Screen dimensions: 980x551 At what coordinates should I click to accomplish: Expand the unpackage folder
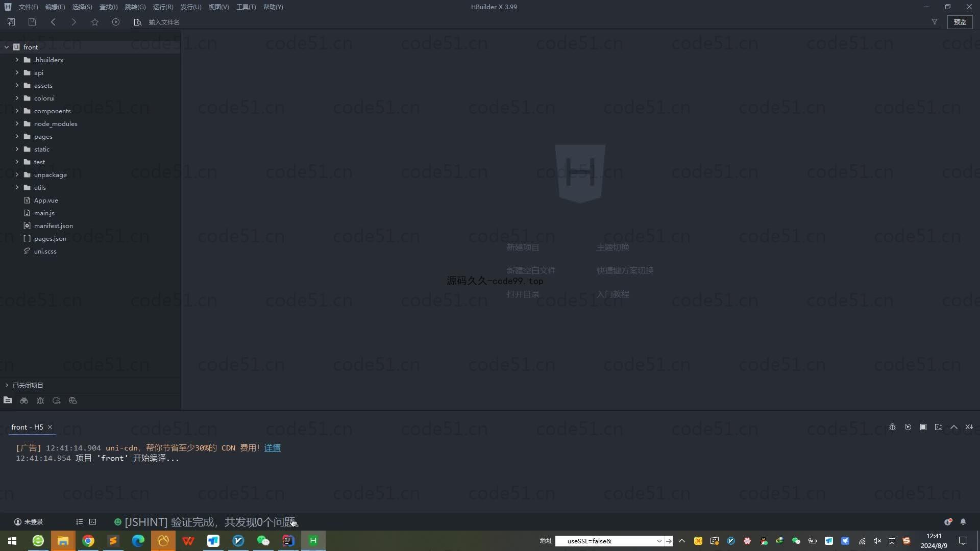(17, 174)
